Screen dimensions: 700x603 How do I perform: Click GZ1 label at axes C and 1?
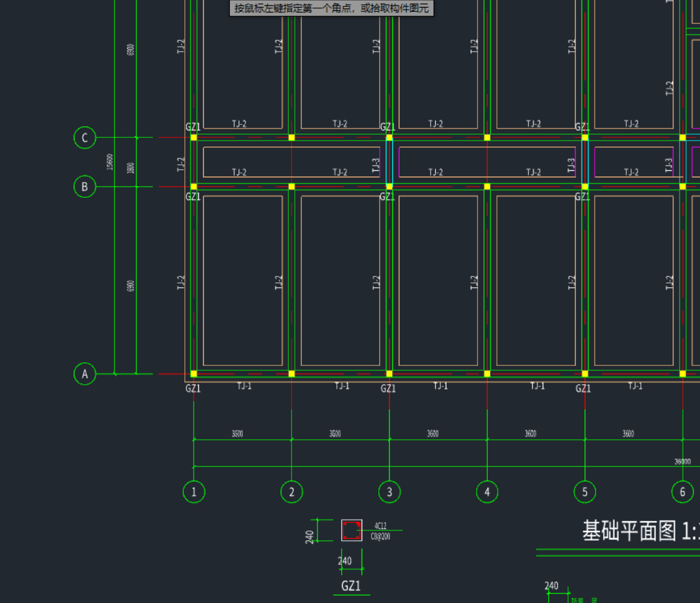193,127
